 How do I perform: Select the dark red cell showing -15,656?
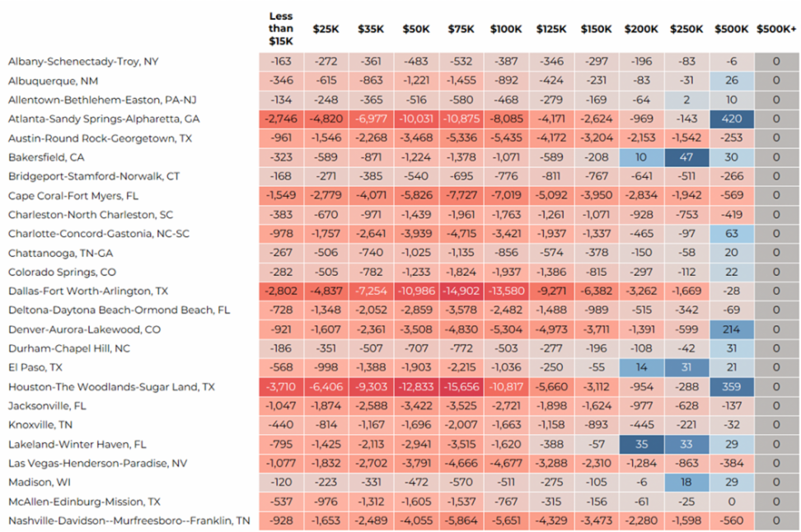coord(461,386)
